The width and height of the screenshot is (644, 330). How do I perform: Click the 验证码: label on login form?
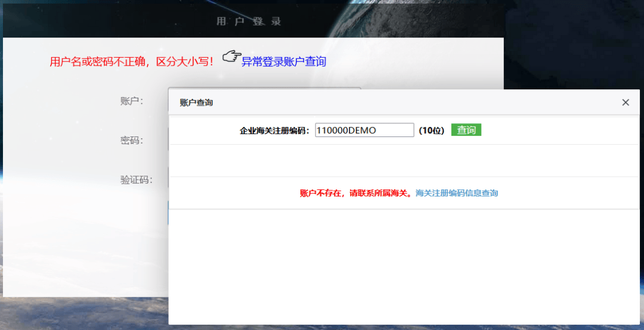pos(136,179)
